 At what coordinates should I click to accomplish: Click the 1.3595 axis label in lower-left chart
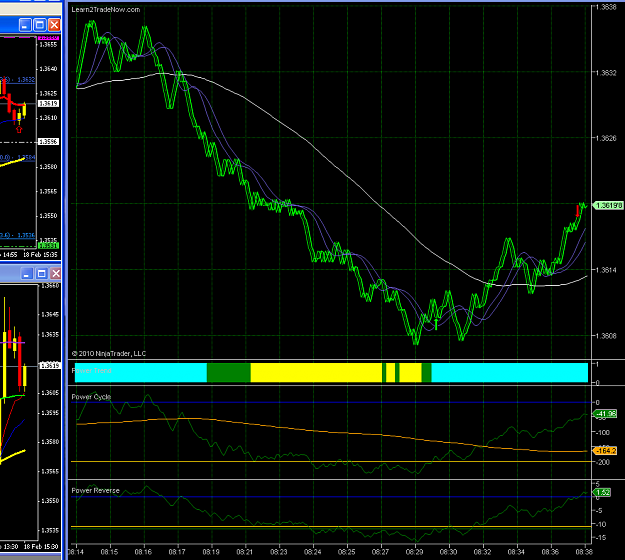[50, 413]
